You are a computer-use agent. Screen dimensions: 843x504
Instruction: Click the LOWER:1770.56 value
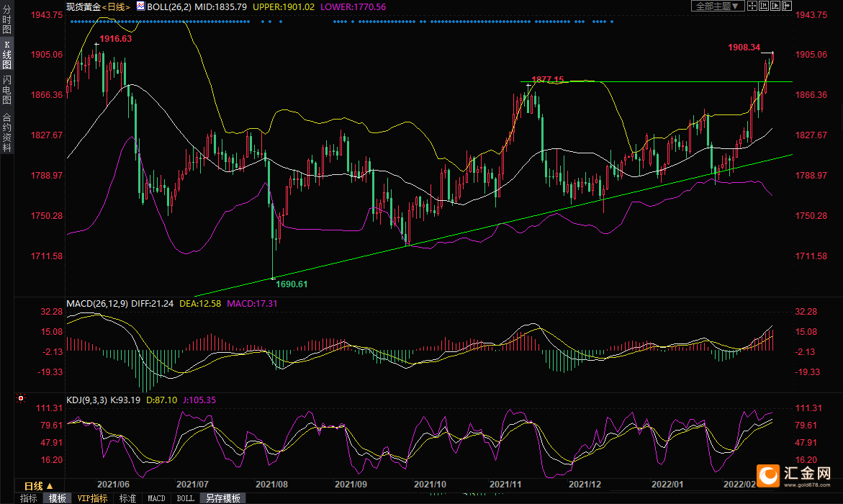(353, 7)
